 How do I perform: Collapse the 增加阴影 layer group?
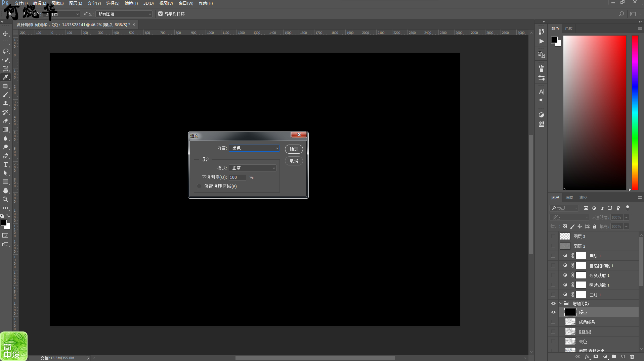(x=561, y=304)
